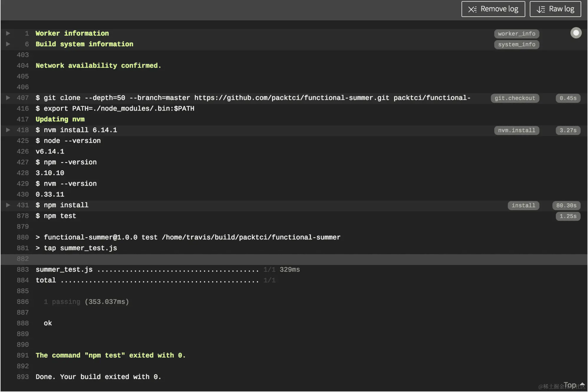Screen dimensions: 588x392
Task: Click the 80.30s duration badge
Action: pos(566,205)
